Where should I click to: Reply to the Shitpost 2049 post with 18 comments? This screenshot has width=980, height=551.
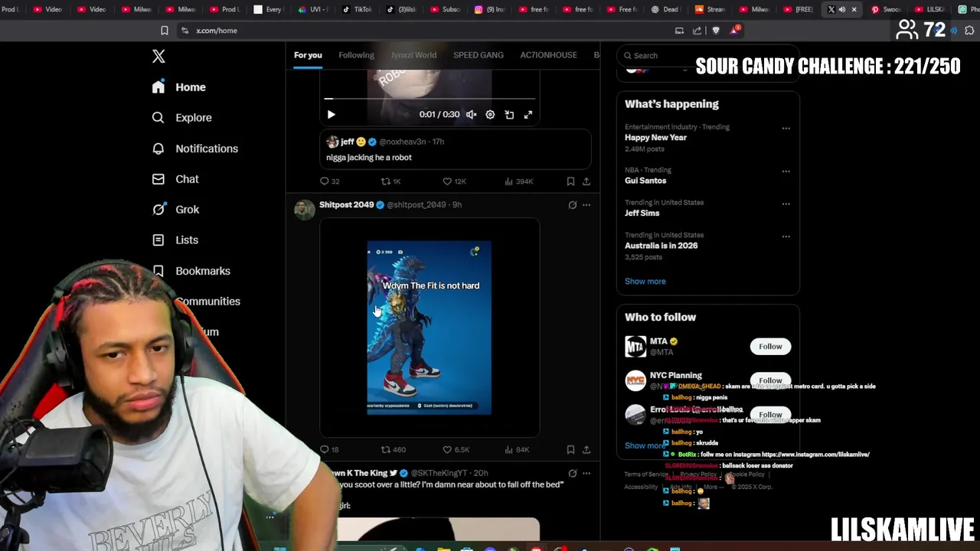tap(329, 450)
